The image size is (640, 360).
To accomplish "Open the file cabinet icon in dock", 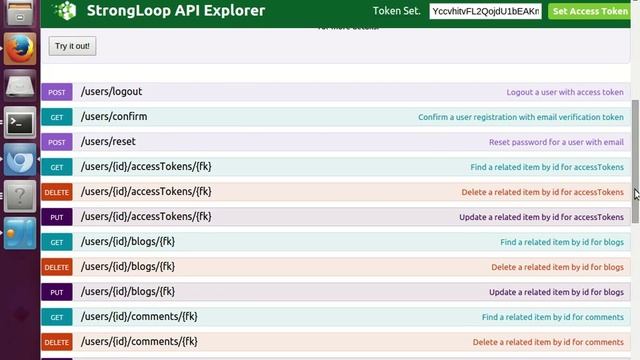I will point(20,12).
